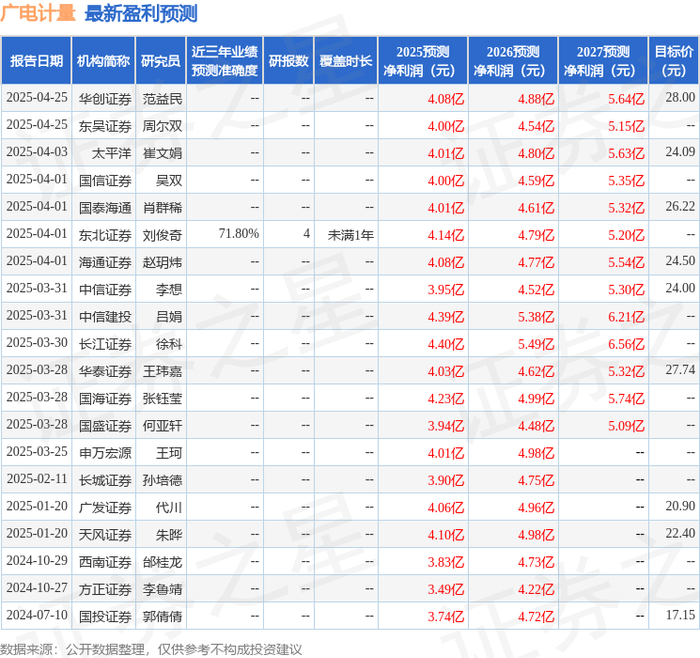
Task: Click accuracy value 71.80%
Action: pyautogui.click(x=238, y=233)
